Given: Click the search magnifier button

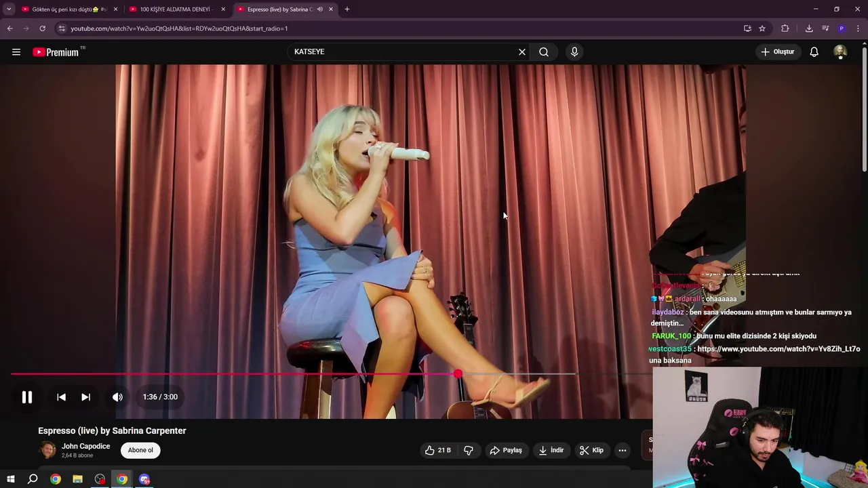Looking at the screenshot, I should [544, 52].
